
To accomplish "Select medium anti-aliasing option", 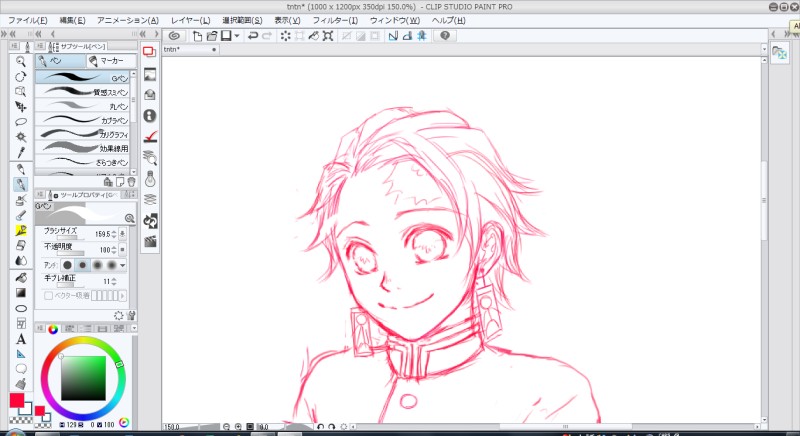I will pos(97,265).
